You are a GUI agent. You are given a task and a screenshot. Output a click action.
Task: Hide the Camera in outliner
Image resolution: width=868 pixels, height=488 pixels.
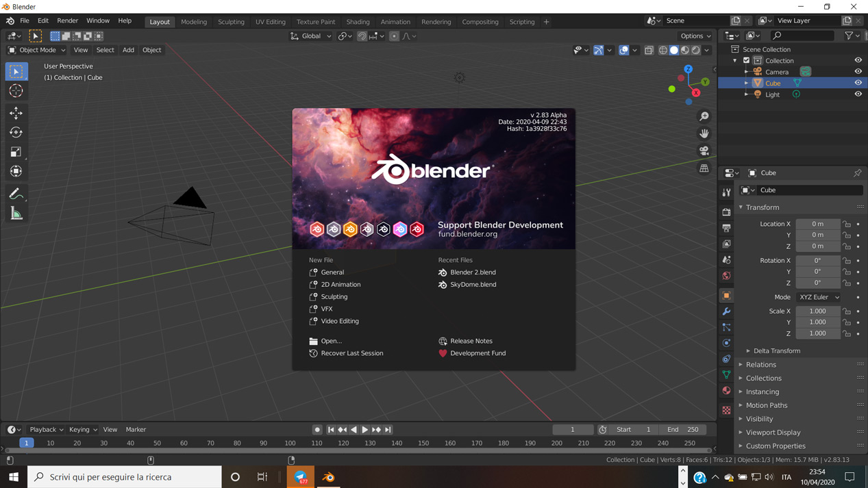tap(858, 72)
